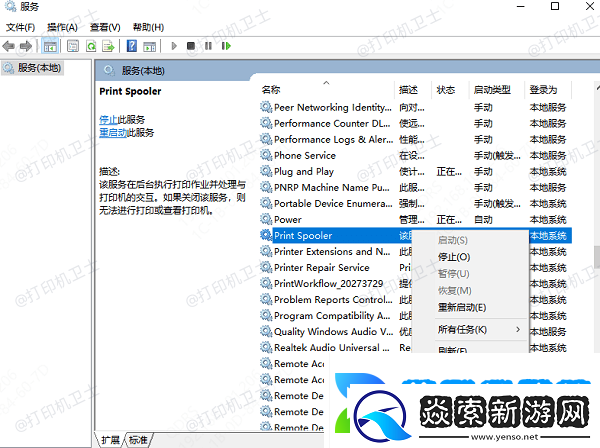The image size is (600, 448).
Task: Open the Help question-mark toolbar icon
Action: click(x=132, y=46)
